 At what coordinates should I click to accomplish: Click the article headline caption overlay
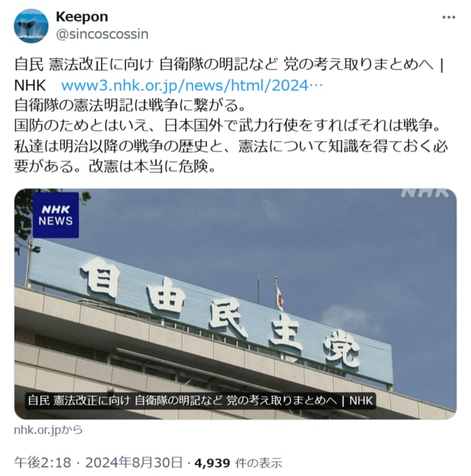click(x=200, y=401)
